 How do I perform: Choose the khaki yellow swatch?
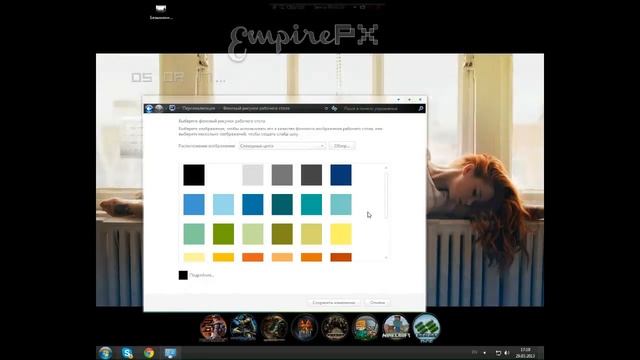tap(311, 234)
